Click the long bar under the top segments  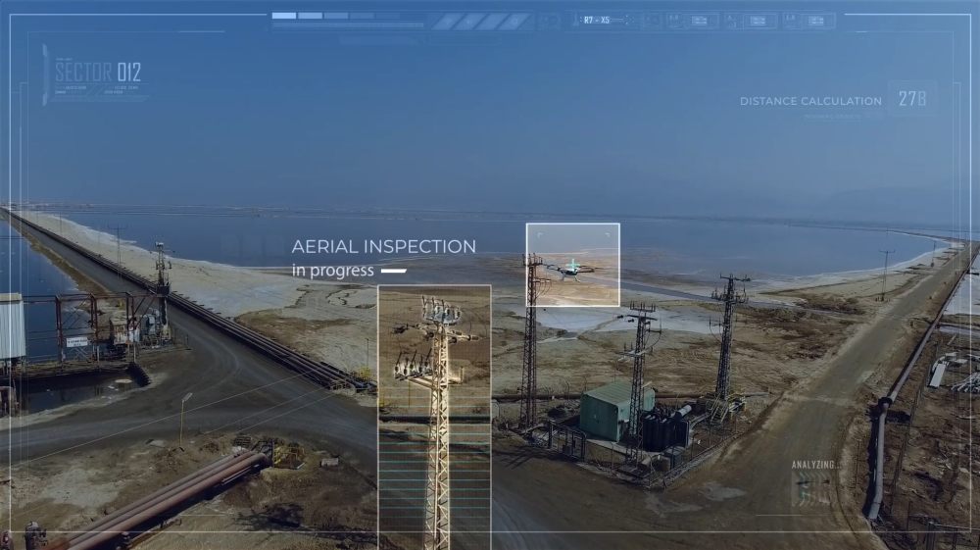click(x=348, y=26)
